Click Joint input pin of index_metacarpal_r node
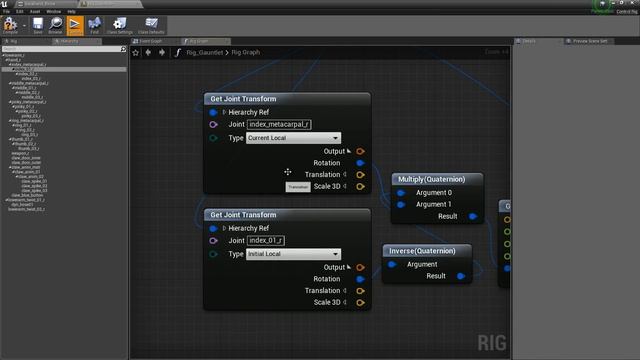The image size is (640, 360). point(213,124)
